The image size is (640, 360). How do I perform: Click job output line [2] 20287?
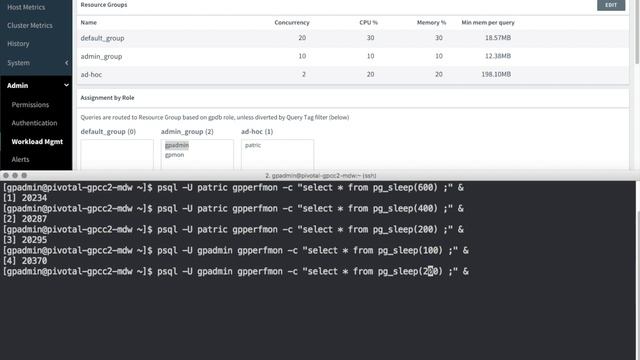click(25, 219)
